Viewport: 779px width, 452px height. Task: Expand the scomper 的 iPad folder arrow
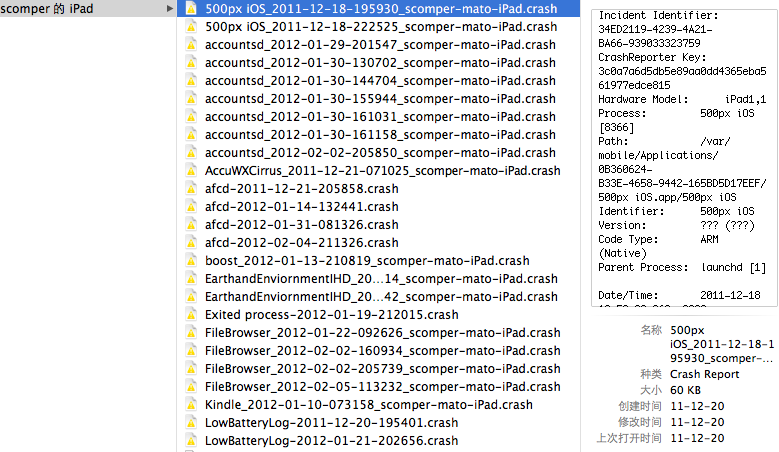[x=169, y=8]
